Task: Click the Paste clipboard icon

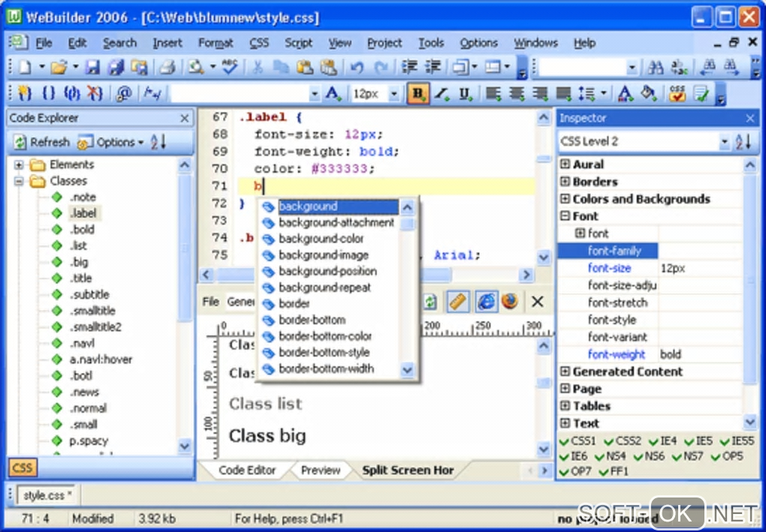Action: [x=304, y=67]
